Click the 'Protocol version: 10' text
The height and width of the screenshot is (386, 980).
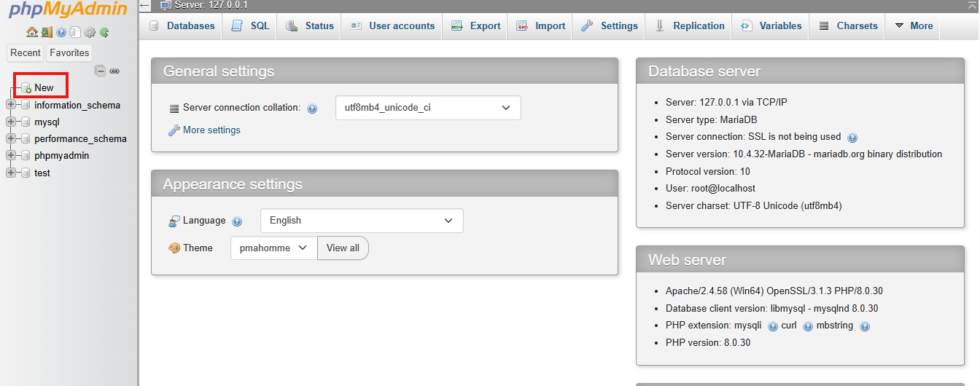[708, 171]
